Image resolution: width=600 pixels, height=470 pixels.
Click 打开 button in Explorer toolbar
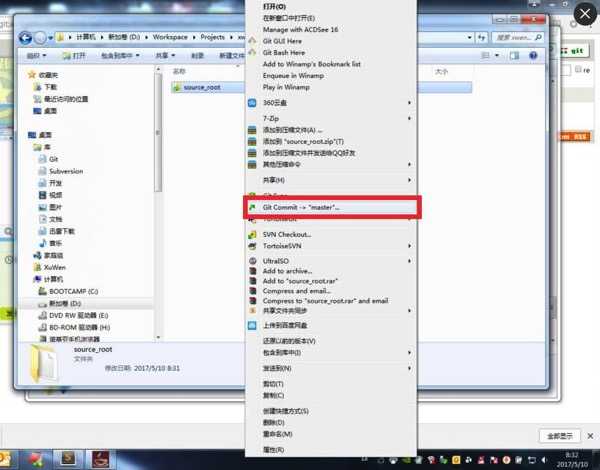[74, 56]
